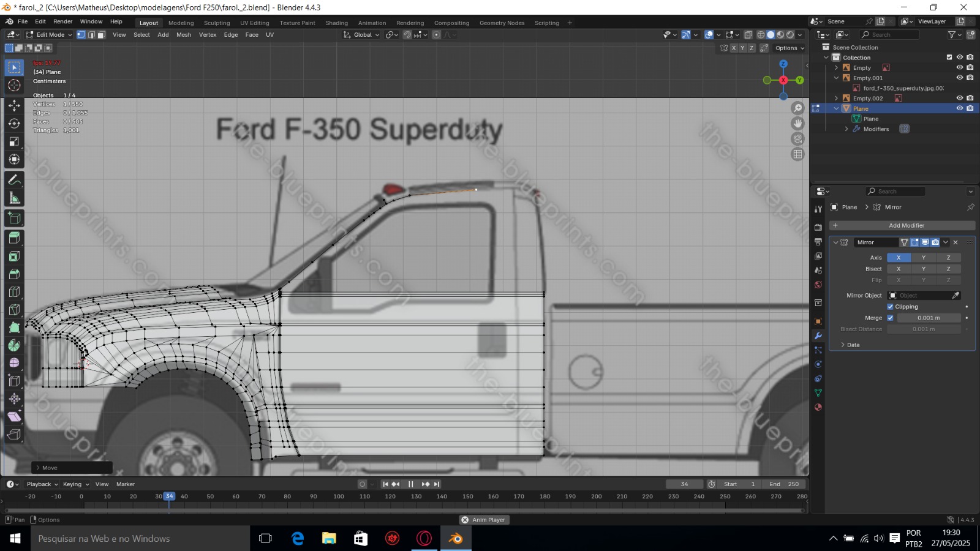Pin the properties editor context

[970, 207]
